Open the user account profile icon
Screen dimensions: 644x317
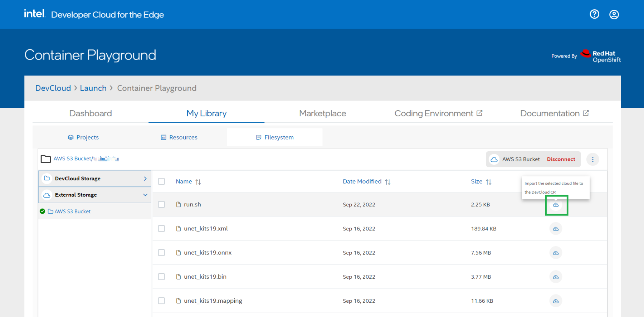(614, 14)
